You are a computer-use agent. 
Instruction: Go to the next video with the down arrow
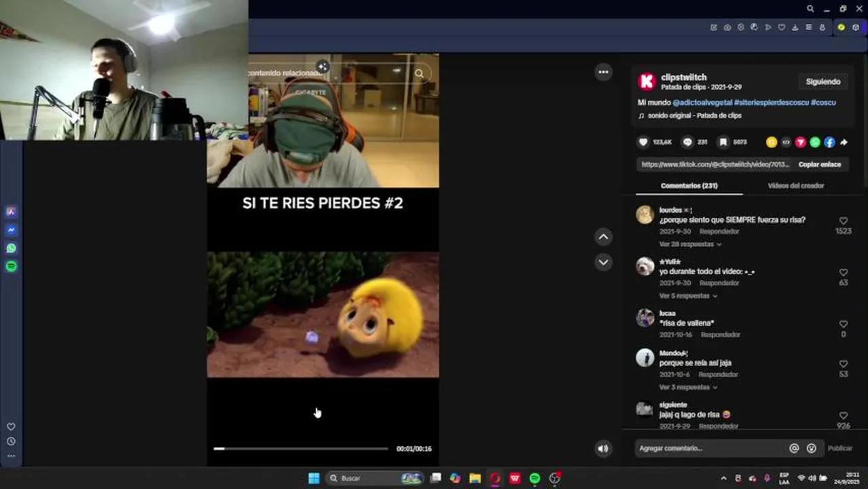click(x=603, y=262)
